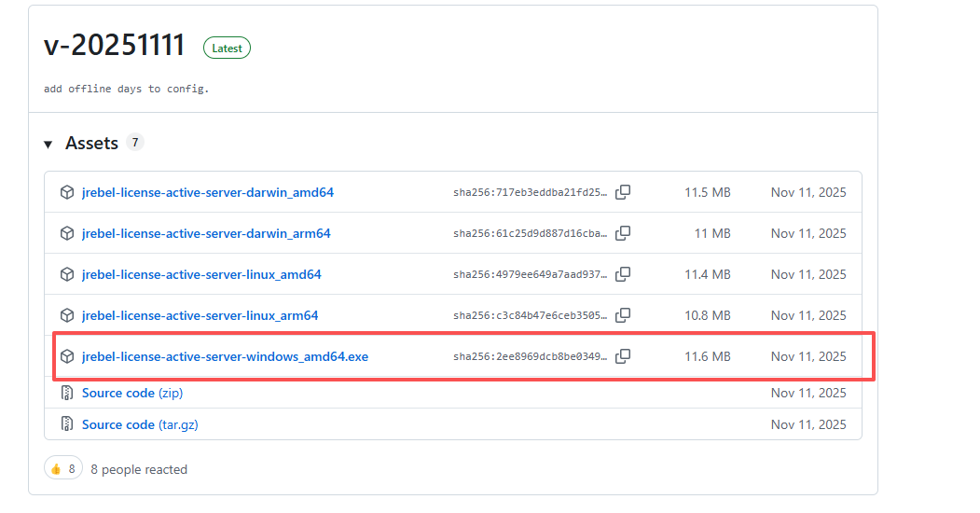The height and width of the screenshot is (513, 980).
Task: Click package icon beside linux_arm64 asset
Action: [67, 315]
